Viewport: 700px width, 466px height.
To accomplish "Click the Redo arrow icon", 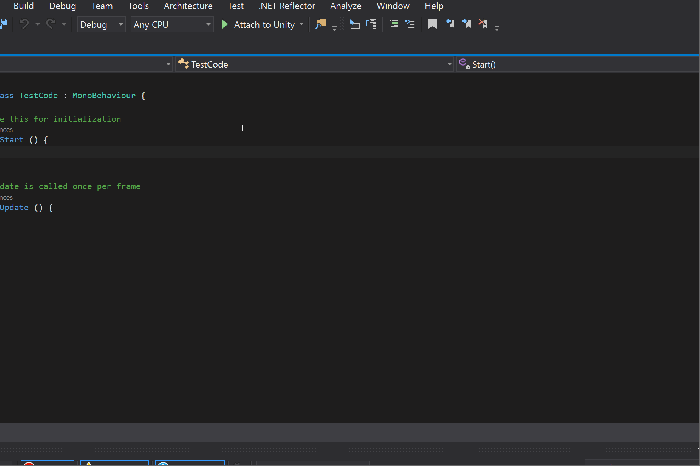I will point(50,24).
